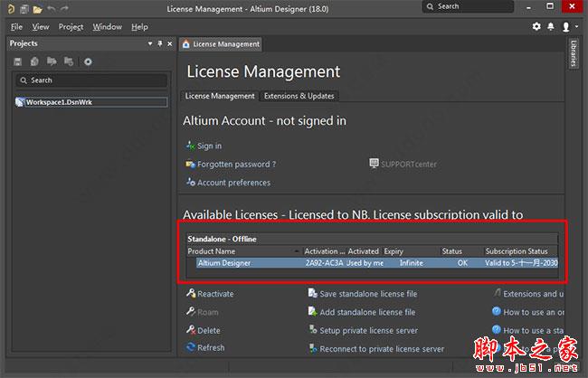The image size is (588, 378).
Task: Click Forgotten password link
Action: tap(236, 165)
